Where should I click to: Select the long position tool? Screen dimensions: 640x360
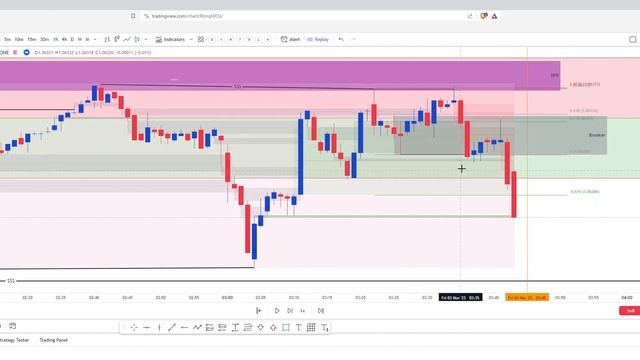[210, 327]
